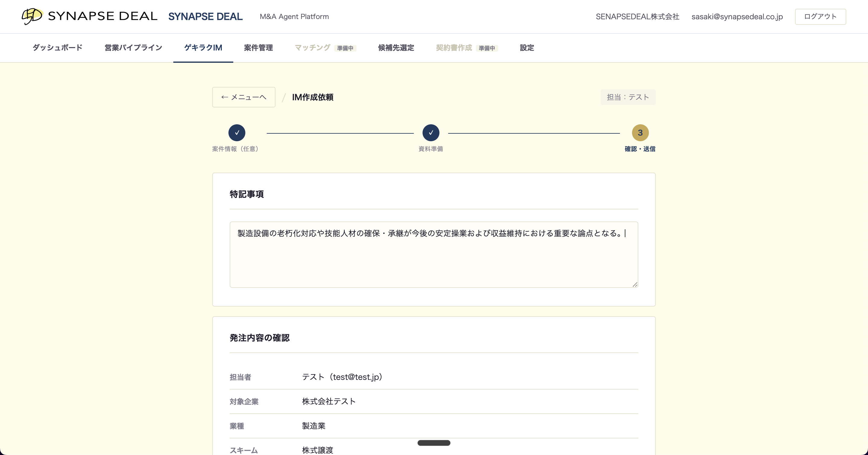Select the ゲキラクIM tab
The image size is (868, 455).
click(x=203, y=48)
